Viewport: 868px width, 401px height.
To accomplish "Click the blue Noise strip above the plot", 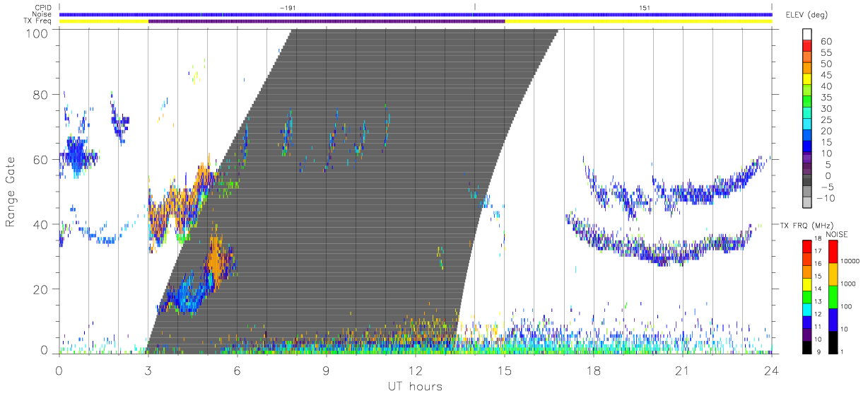I will coord(416,14).
